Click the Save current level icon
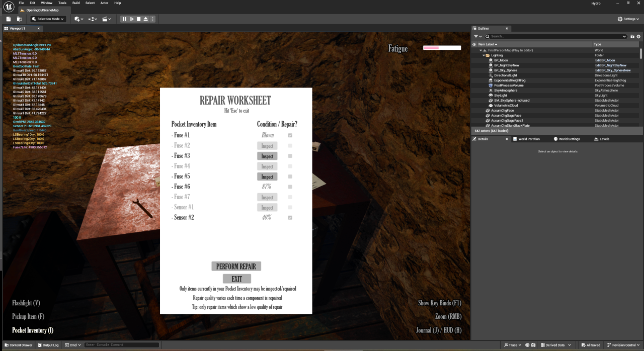644x351 pixels. (x=9, y=19)
